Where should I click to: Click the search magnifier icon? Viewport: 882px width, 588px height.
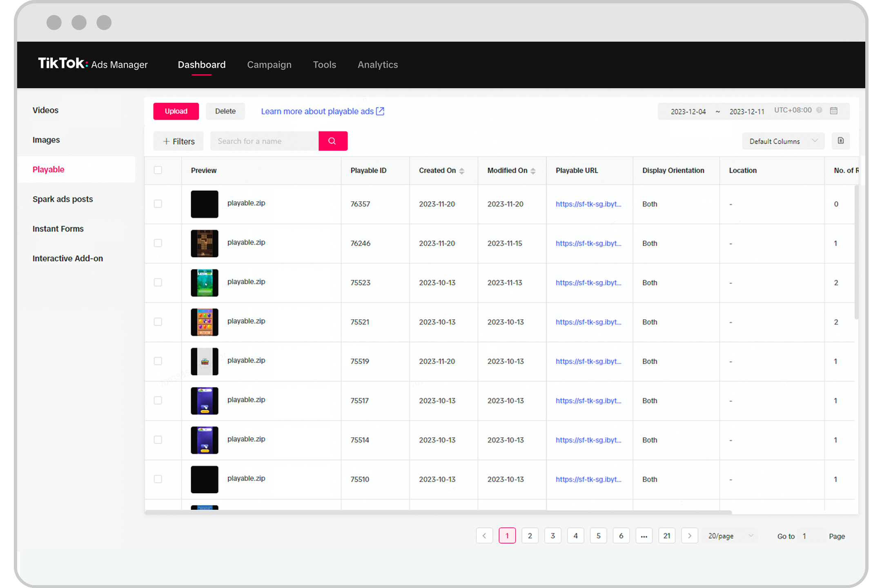[x=332, y=141]
